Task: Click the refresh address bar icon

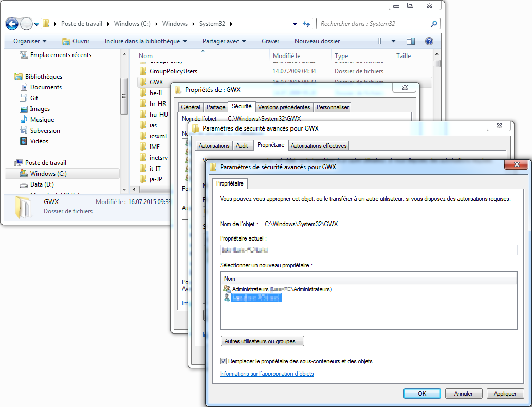Action: (306, 24)
